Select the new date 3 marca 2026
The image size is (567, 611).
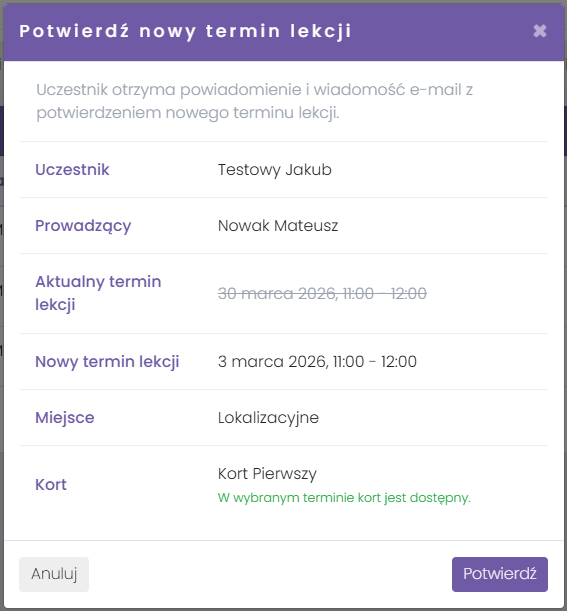(x=272, y=362)
